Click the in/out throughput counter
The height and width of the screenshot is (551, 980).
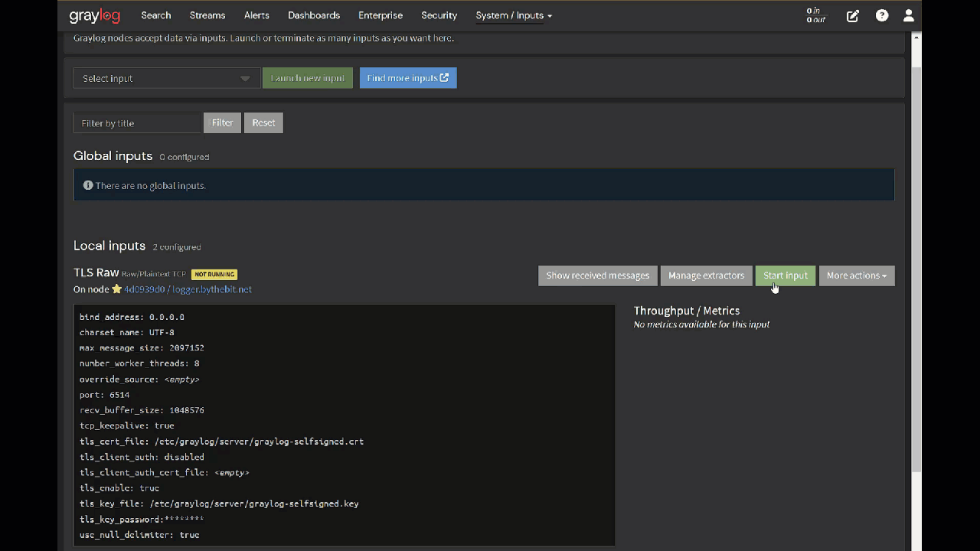click(815, 15)
